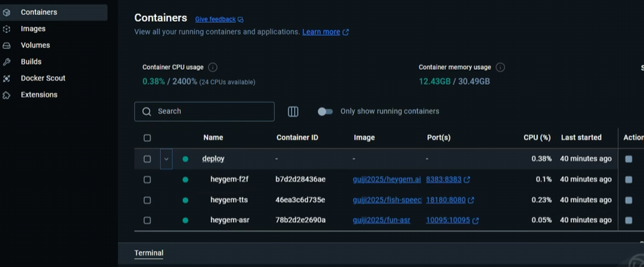Click the feedback speech icon beside Give feedback
Viewport: 644px width, 267px height.
pos(241,20)
